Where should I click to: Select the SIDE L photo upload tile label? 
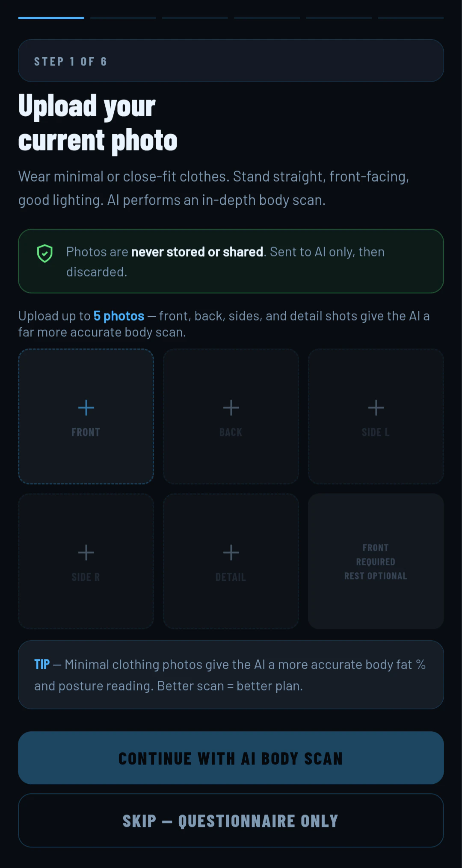[376, 432]
